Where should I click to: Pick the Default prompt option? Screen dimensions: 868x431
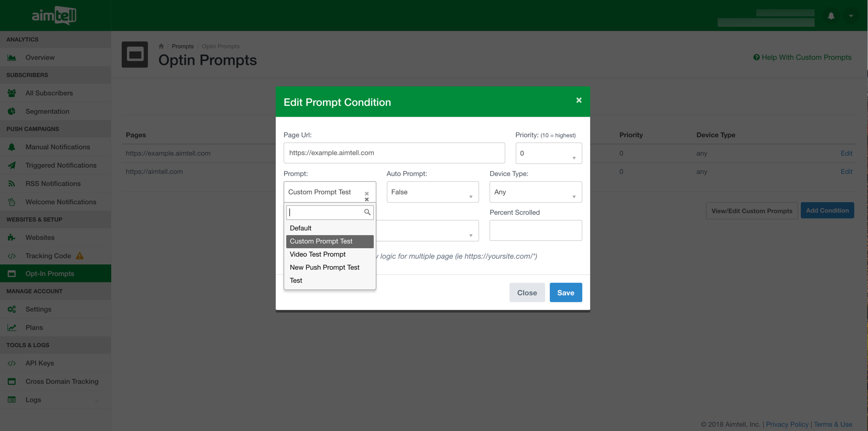pos(301,228)
